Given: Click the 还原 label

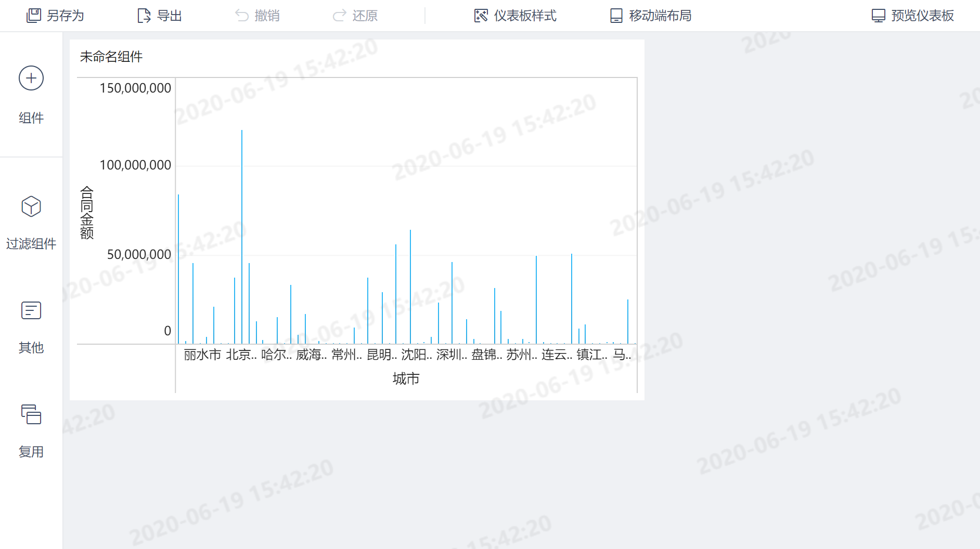Looking at the screenshot, I should point(365,16).
